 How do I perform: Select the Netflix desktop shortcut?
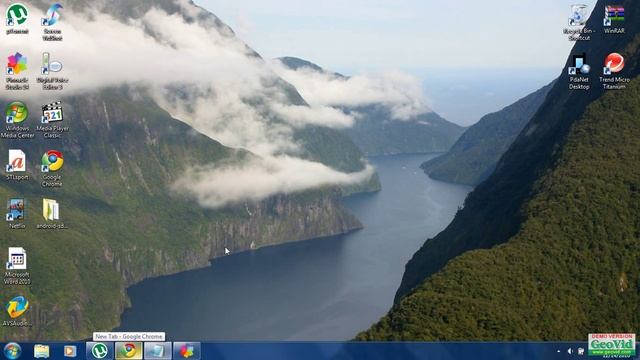click(x=17, y=213)
